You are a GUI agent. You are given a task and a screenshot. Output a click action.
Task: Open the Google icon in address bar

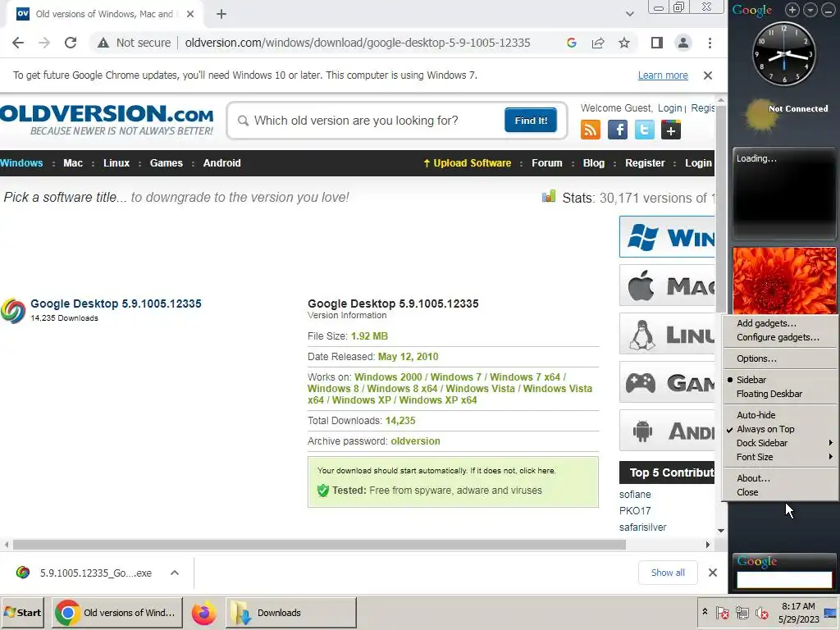tap(572, 43)
